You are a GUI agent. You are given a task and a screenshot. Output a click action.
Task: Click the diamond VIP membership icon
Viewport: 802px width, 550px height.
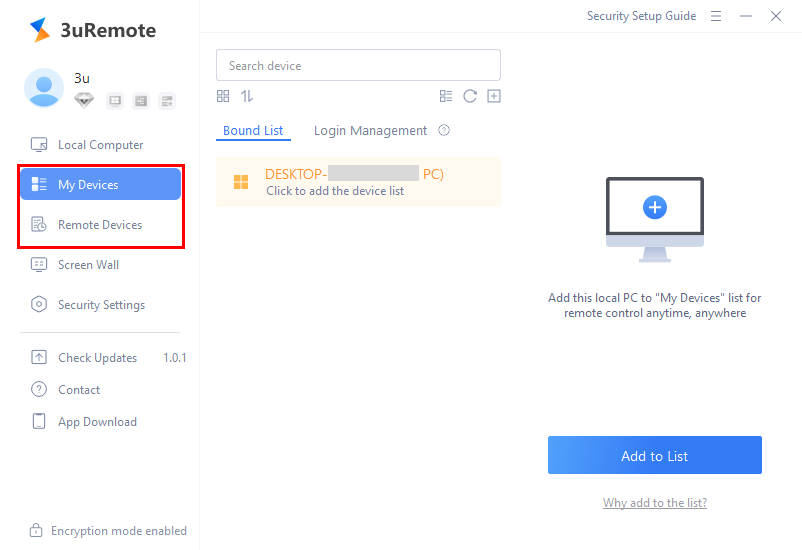(x=84, y=100)
